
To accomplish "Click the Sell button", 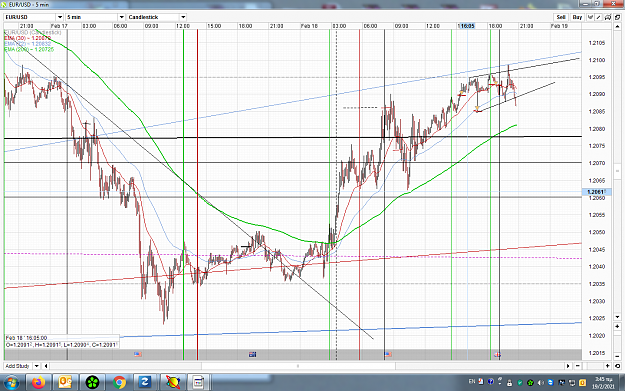I will [561, 17].
